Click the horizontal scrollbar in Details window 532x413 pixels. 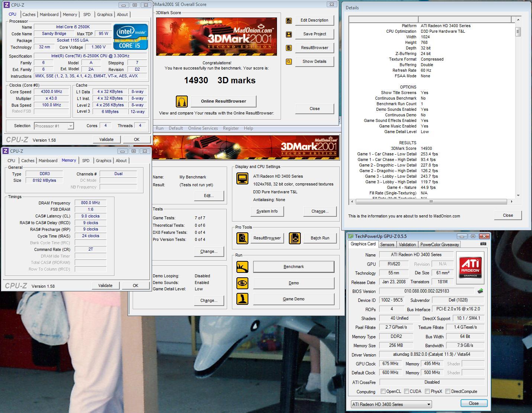click(x=431, y=201)
